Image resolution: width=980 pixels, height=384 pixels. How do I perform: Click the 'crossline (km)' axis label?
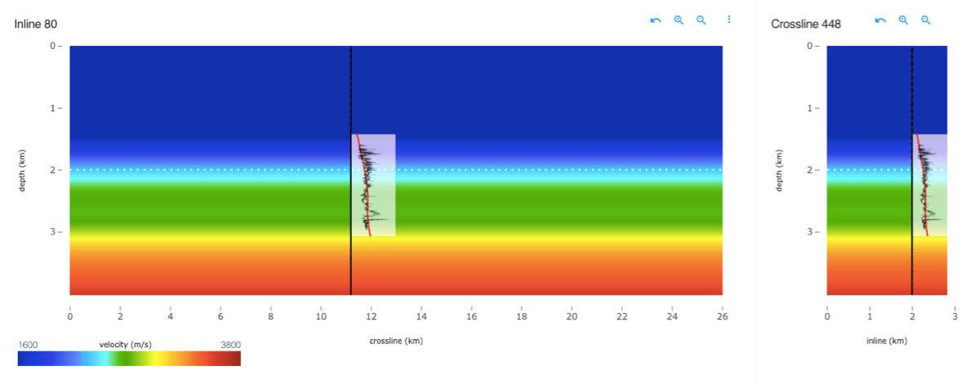[396, 341]
